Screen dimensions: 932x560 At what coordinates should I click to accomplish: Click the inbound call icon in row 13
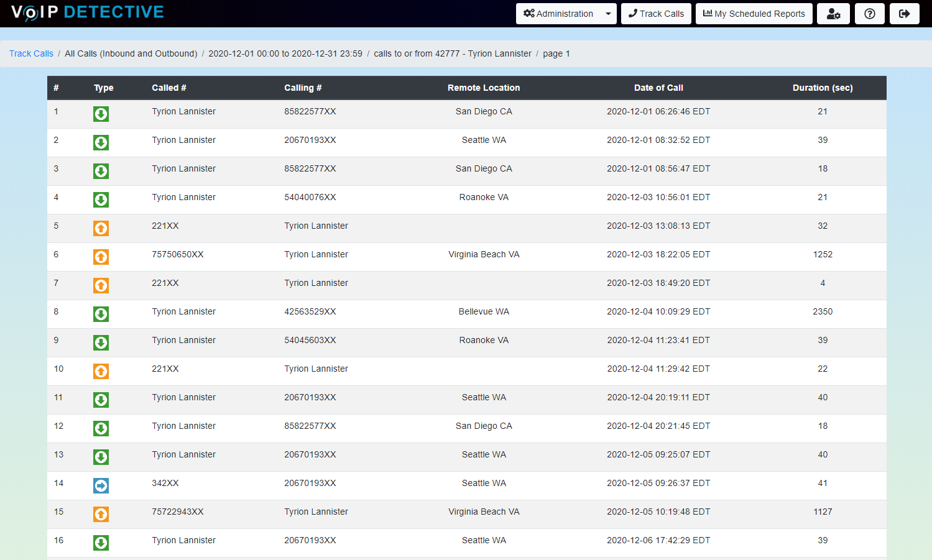pyautogui.click(x=101, y=457)
